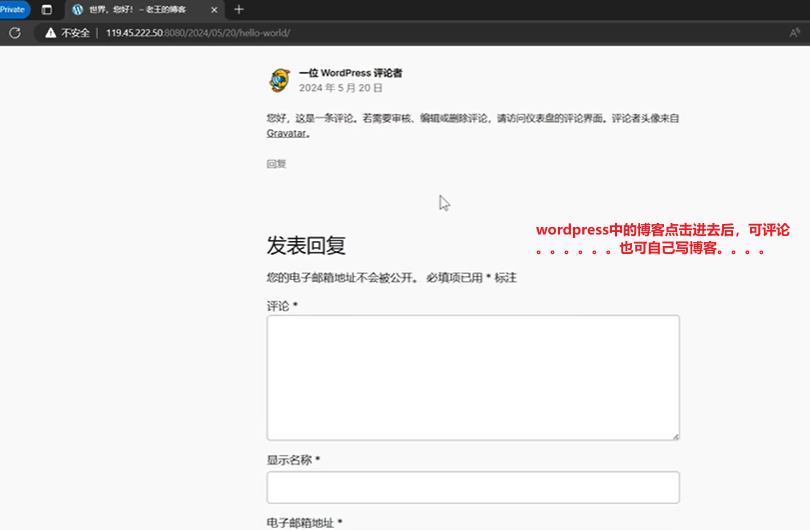Click the 您的电子邮箱地址不会被公开 notice text
Image resolution: width=810 pixels, height=530 pixels.
pos(341,278)
